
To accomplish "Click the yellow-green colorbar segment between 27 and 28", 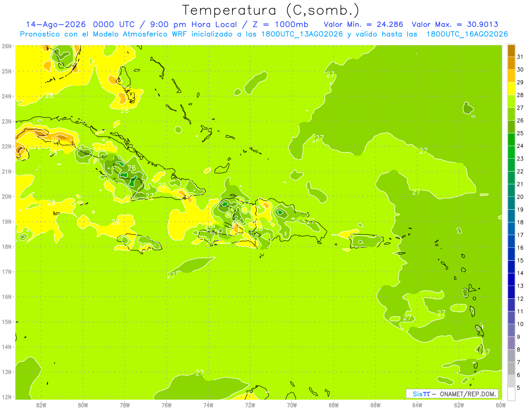I will pos(511,101).
